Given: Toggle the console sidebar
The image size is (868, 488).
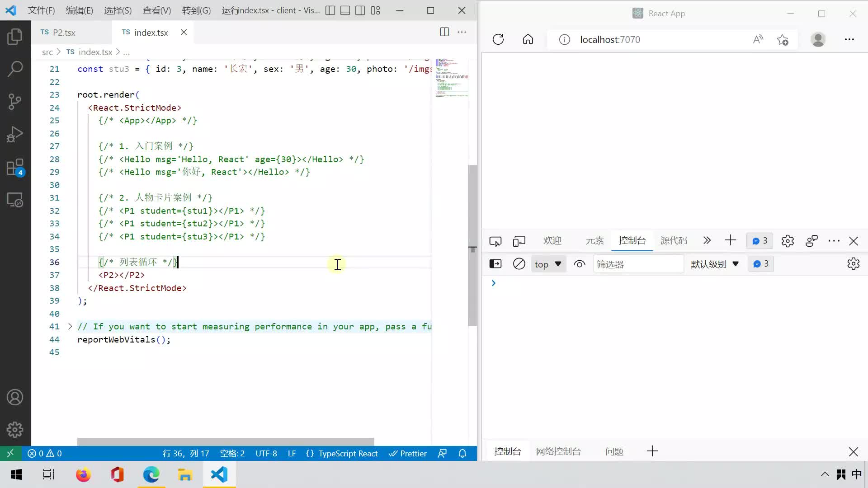Looking at the screenshot, I should coord(495,264).
